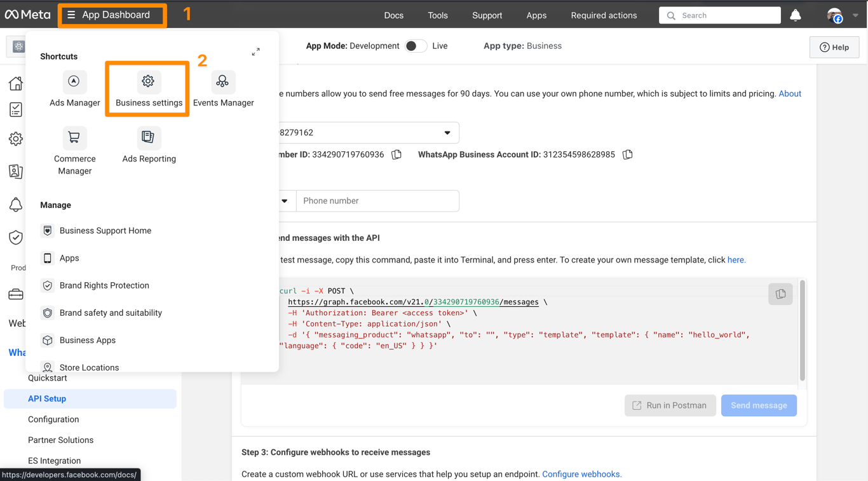Open Required actions in the top navigation
The height and width of the screenshot is (481, 868).
(604, 15)
